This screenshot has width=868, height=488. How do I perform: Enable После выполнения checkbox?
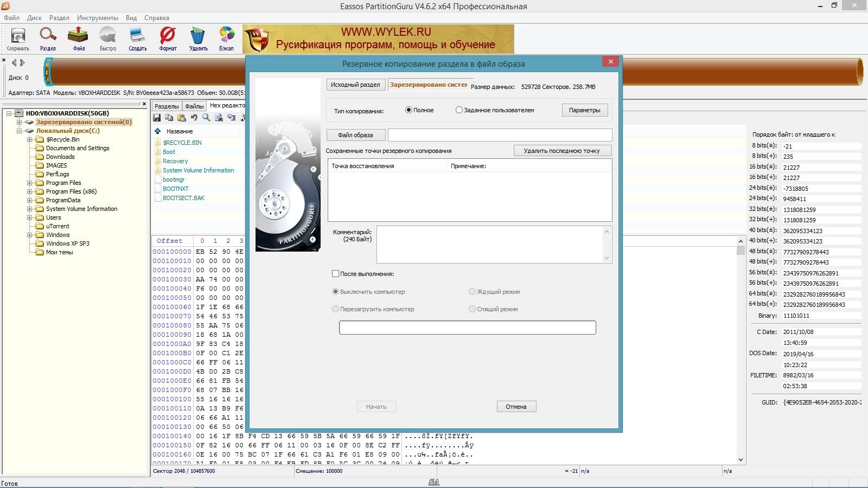(335, 274)
